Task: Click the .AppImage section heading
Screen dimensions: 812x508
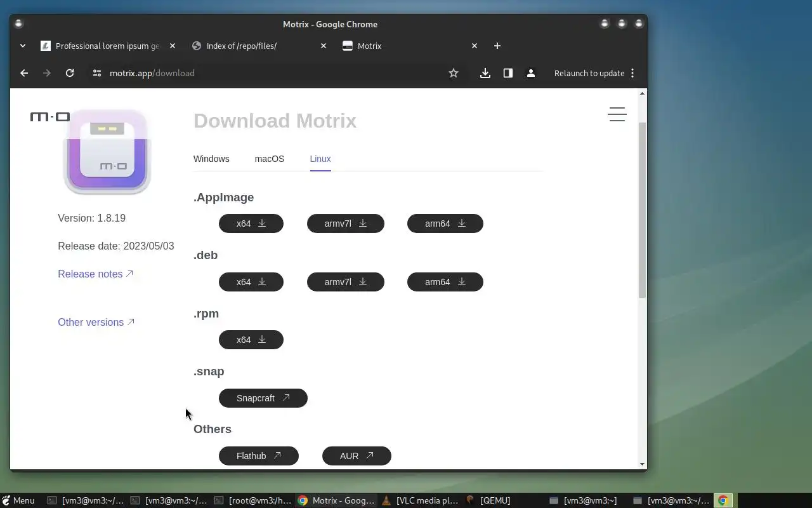Action: pyautogui.click(x=224, y=197)
